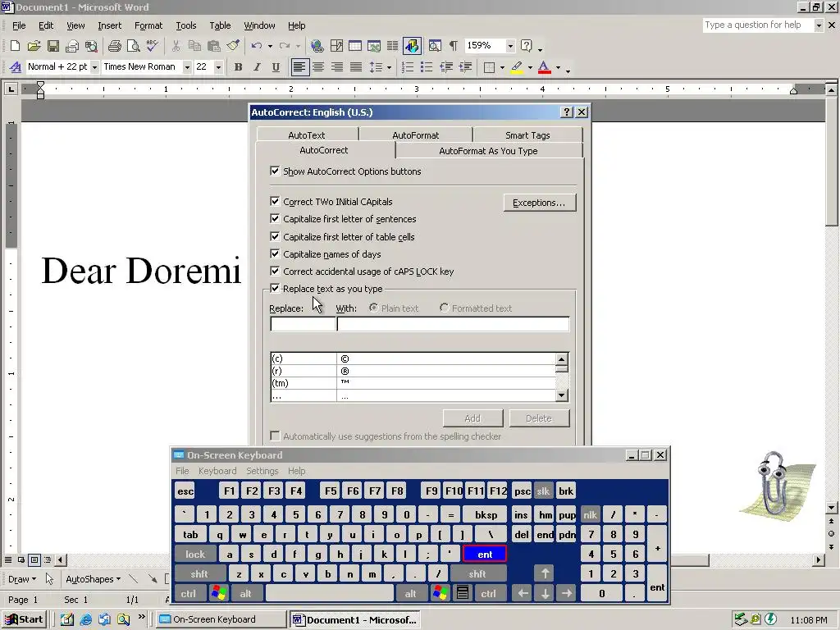Click the ent key on keyboard main row

[484, 554]
